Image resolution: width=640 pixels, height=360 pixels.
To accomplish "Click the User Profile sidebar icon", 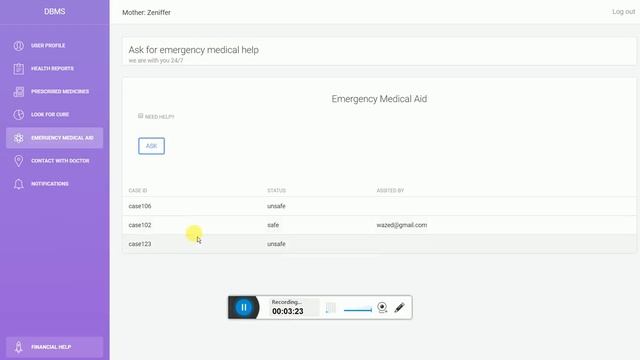I will click(18, 46).
